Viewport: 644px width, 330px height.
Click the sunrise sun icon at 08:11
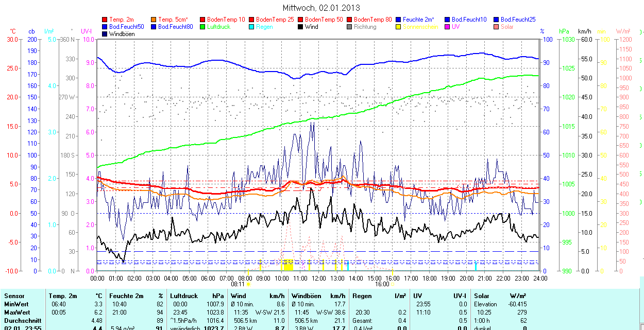(248, 284)
